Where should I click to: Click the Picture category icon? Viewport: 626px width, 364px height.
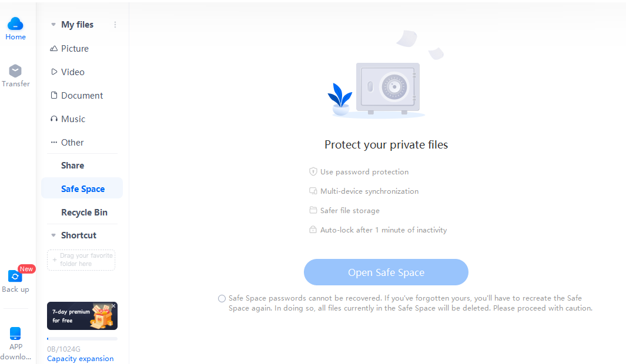pos(54,49)
